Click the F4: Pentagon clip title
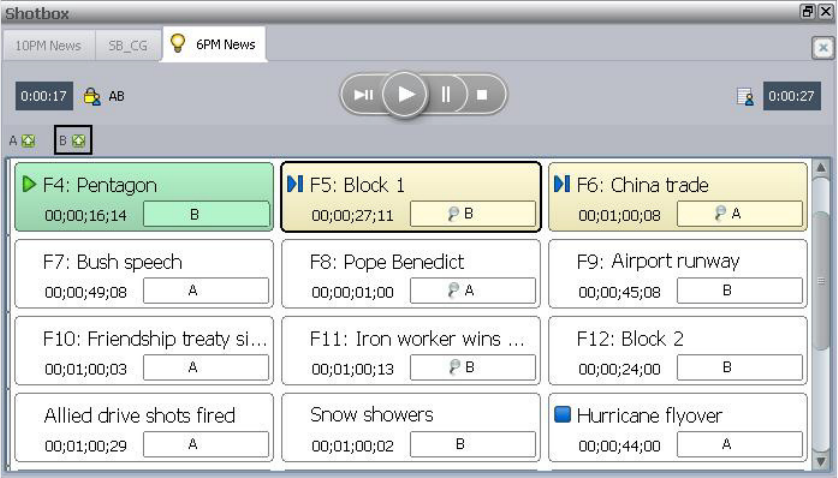This screenshot has width=838, height=478. tap(100, 185)
